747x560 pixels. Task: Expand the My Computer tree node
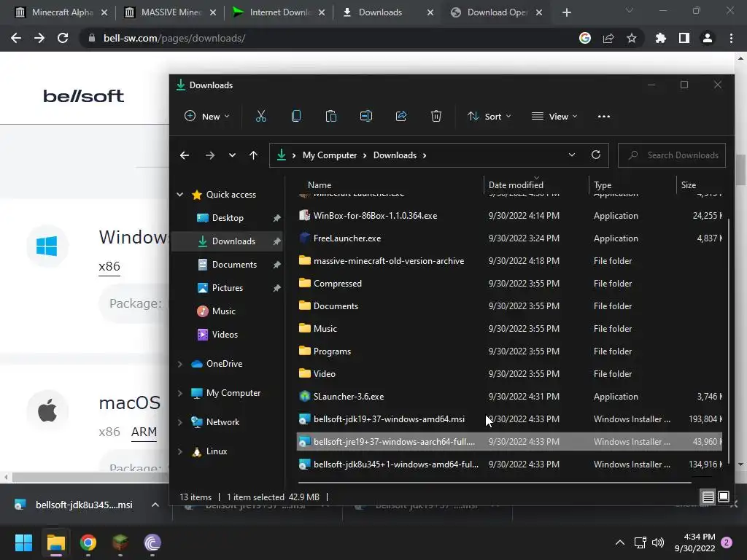180,393
